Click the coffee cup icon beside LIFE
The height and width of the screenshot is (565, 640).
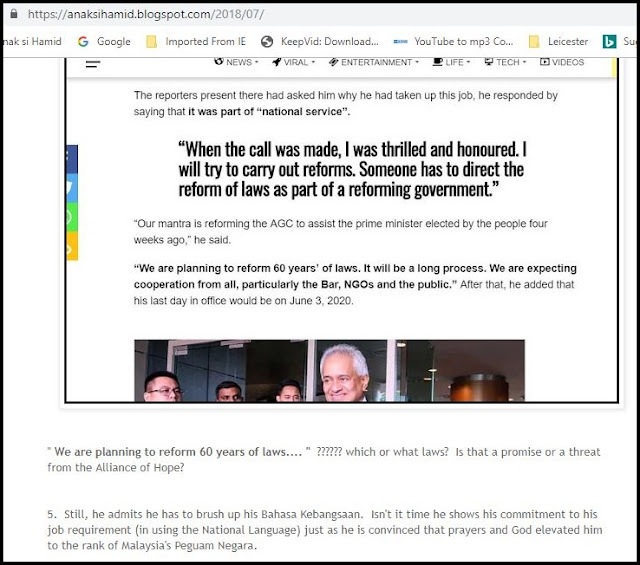coord(438,62)
